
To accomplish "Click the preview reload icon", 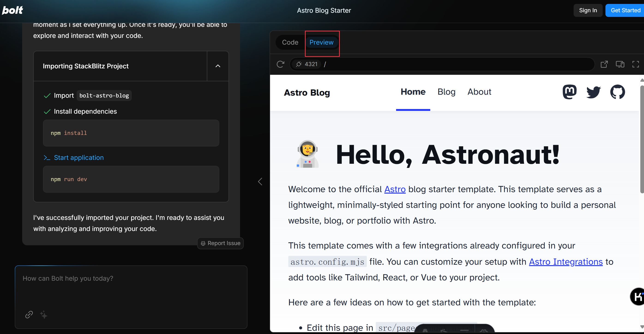I will 280,64.
